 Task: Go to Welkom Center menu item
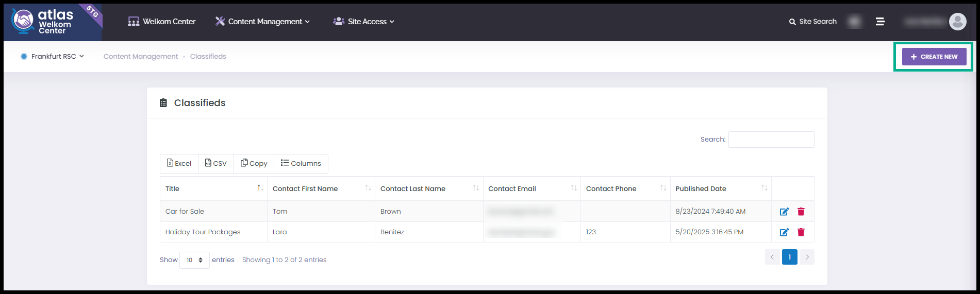pyautogui.click(x=161, y=22)
